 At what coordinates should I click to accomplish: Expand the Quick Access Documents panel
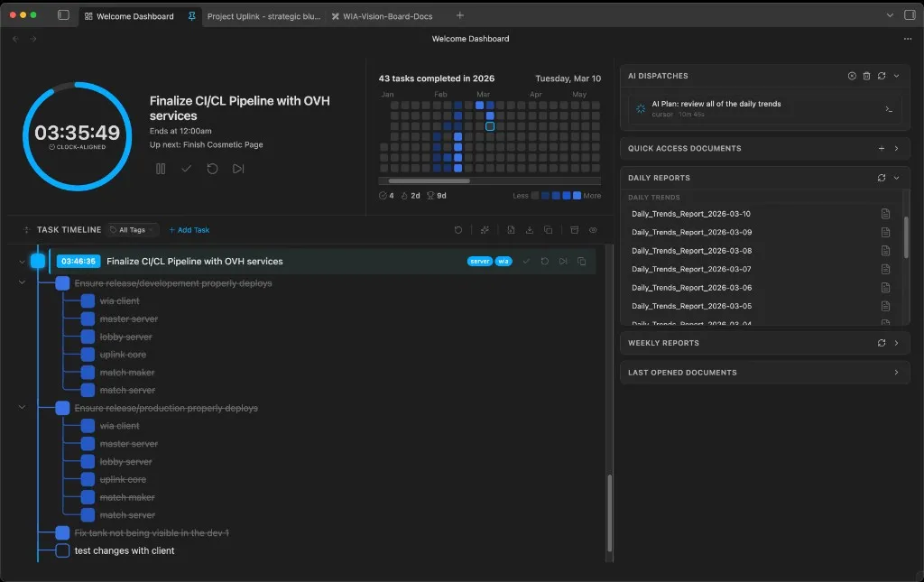(x=896, y=149)
